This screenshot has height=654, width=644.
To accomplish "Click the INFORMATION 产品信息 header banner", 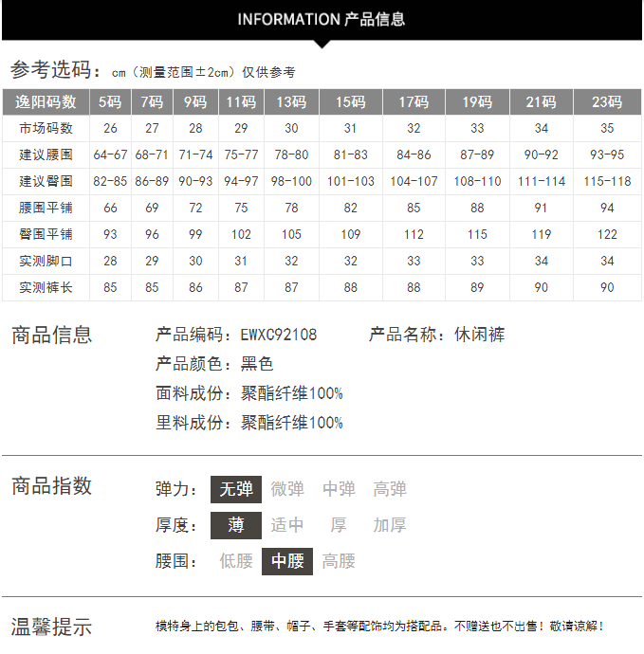I will (322, 19).
